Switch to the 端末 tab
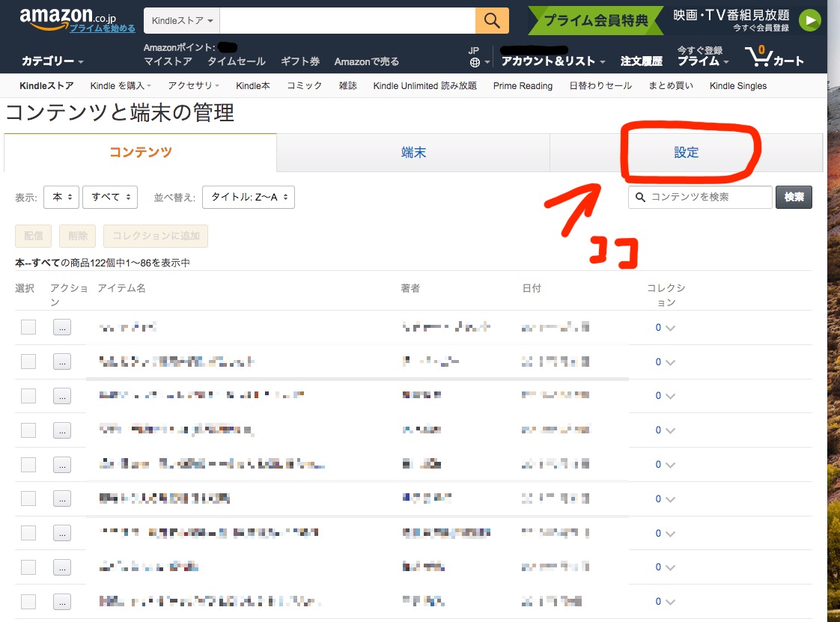The height and width of the screenshot is (622, 840). pos(413,153)
